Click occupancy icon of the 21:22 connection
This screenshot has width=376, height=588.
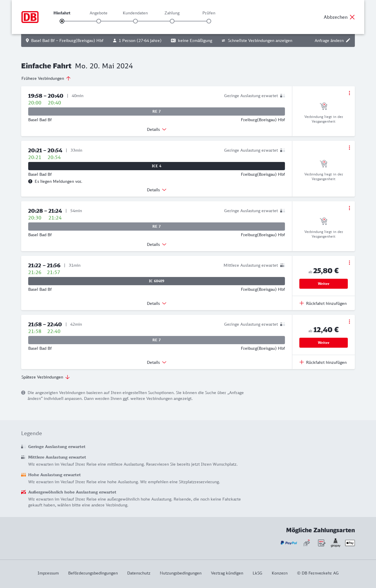283,265
